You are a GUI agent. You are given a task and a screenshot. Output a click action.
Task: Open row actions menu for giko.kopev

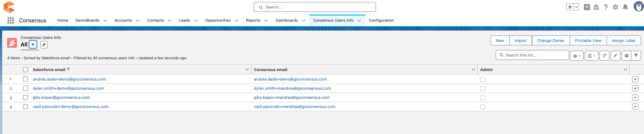(635, 98)
